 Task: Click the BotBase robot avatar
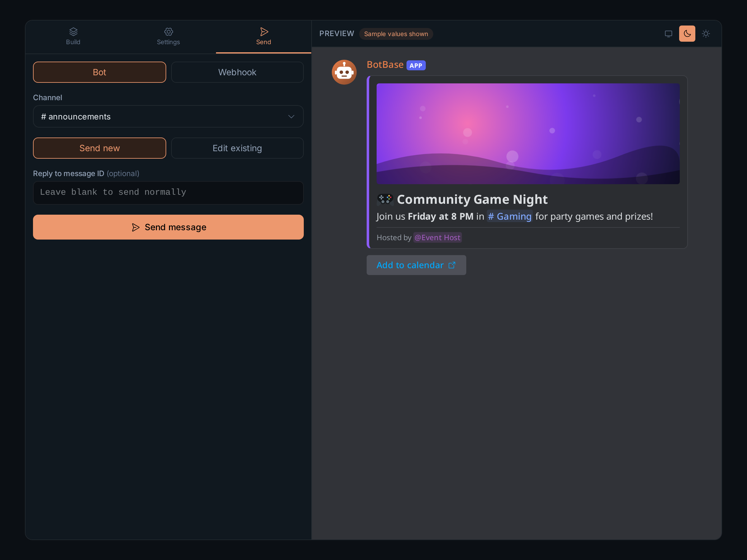[x=344, y=72]
